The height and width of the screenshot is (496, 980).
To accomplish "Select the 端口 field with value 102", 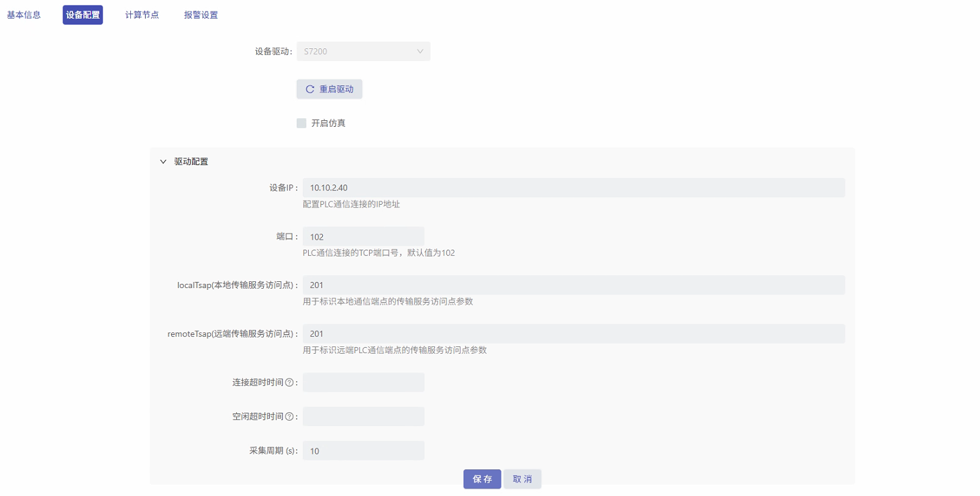I will [x=363, y=236].
